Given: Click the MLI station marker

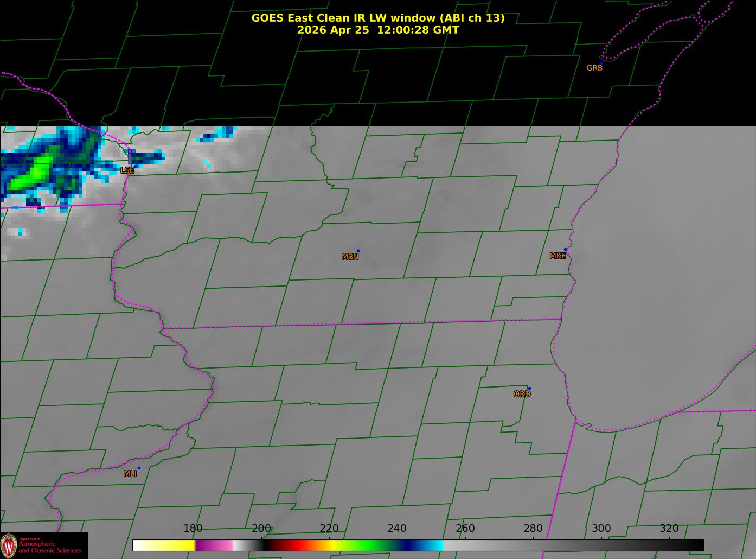Looking at the screenshot, I should (x=139, y=468).
